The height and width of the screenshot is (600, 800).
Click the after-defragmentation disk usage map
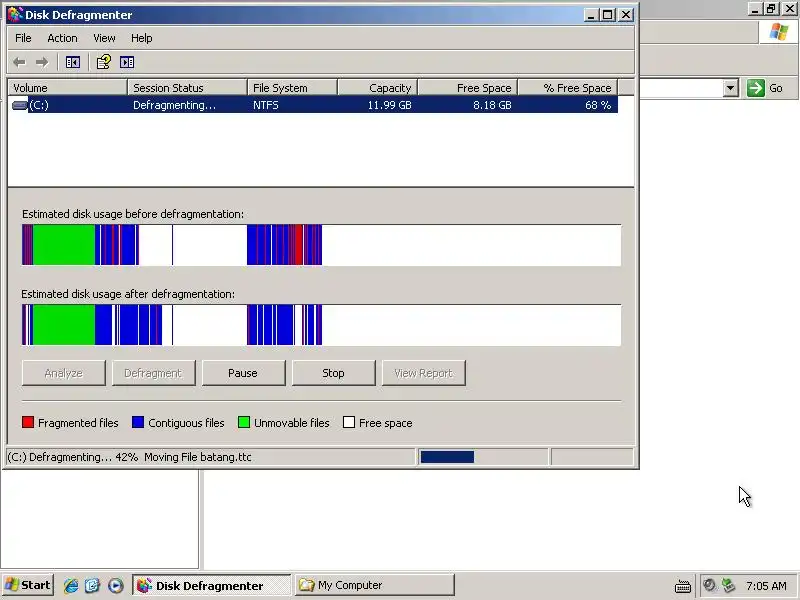(321, 325)
